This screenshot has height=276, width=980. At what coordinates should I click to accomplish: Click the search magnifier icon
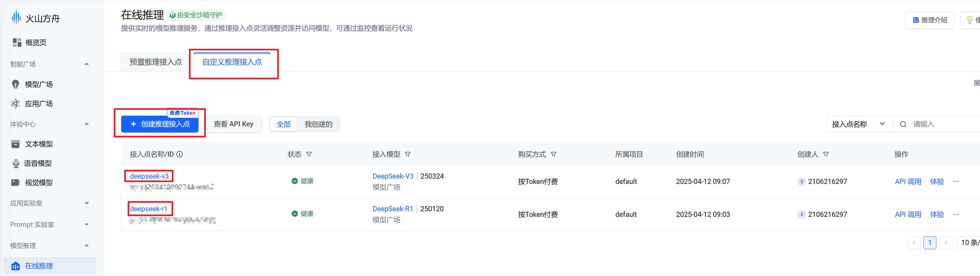click(903, 124)
